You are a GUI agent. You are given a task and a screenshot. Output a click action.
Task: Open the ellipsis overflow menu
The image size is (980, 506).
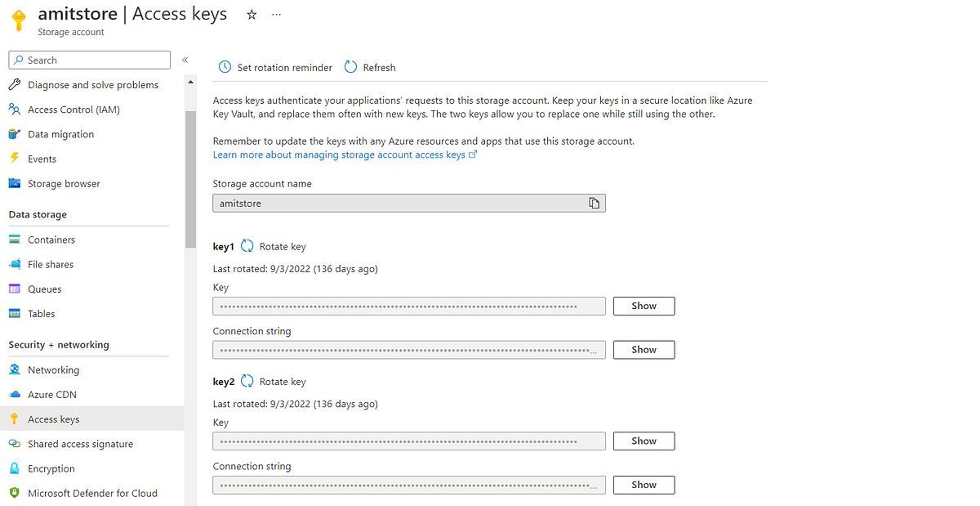pyautogui.click(x=276, y=14)
